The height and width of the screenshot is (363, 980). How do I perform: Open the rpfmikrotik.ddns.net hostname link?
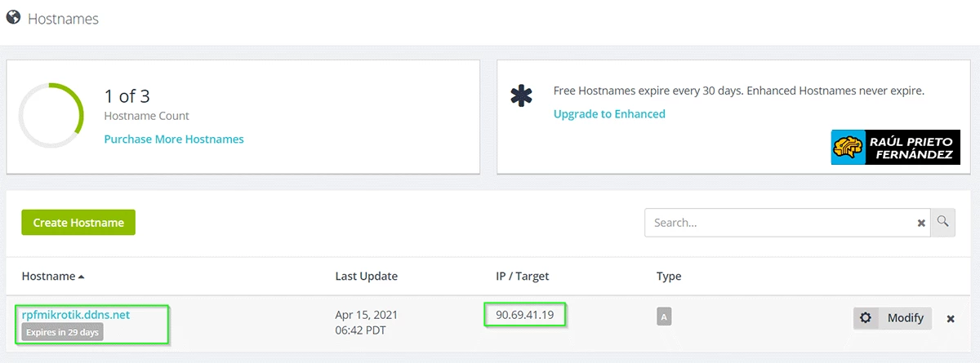pyautogui.click(x=76, y=315)
